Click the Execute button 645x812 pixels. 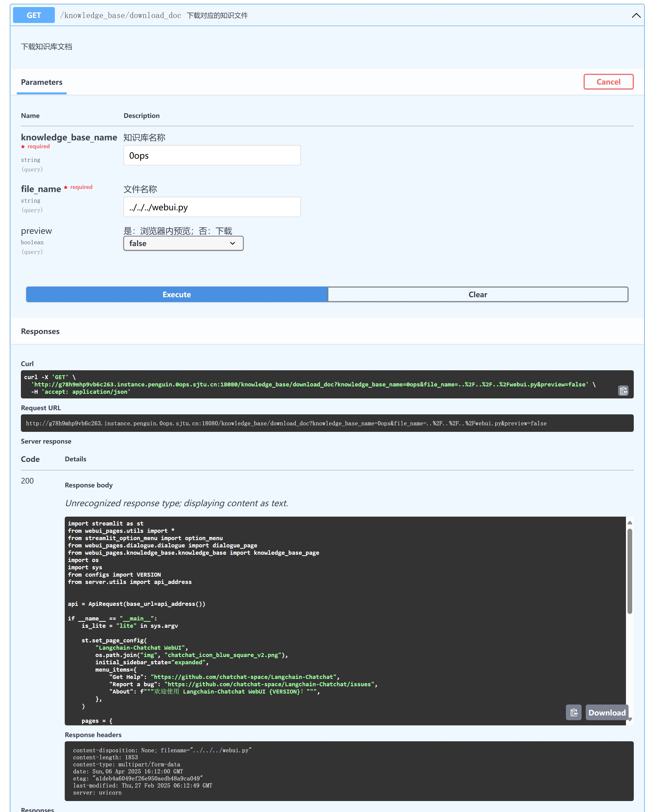pyautogui.click(x=176, y=295)
